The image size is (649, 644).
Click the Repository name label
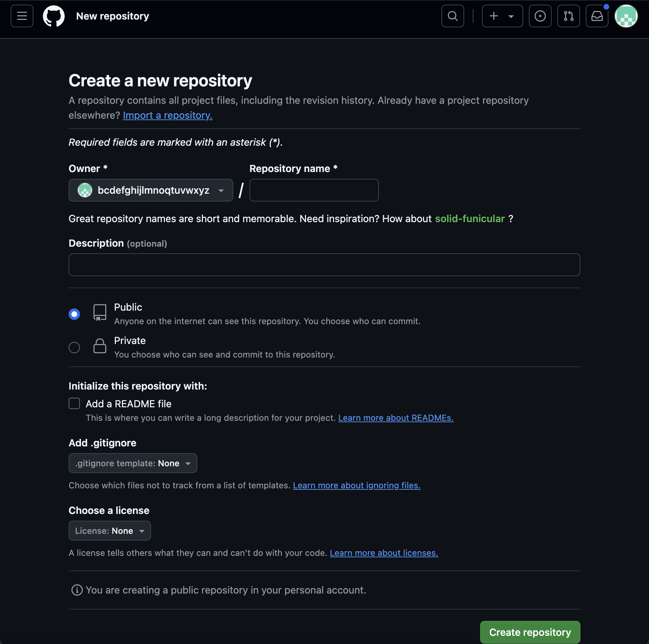[x=293, y=168]
